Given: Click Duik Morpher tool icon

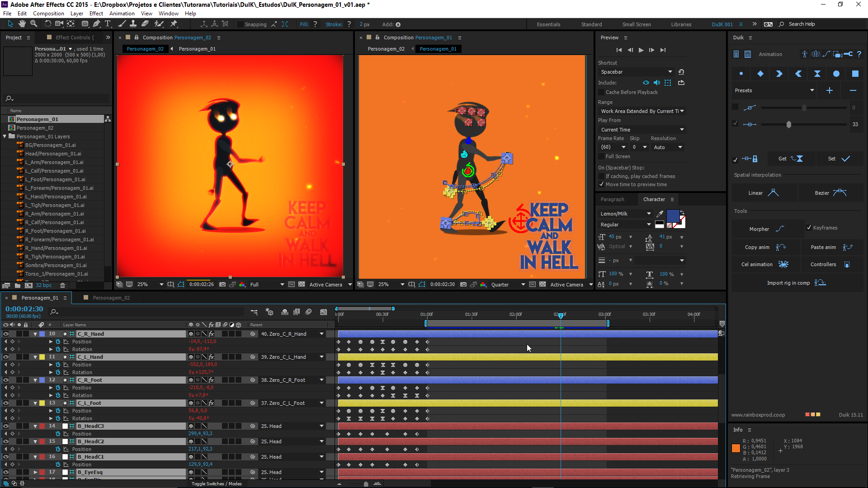Looking at the screenshot, I should tap(780, 229).
